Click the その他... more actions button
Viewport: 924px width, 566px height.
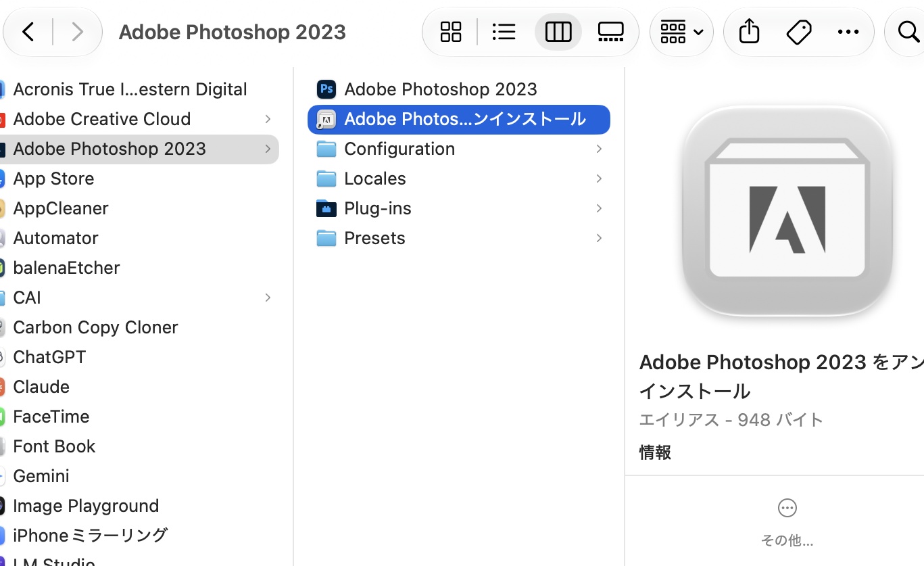click(x=787, y=522)
